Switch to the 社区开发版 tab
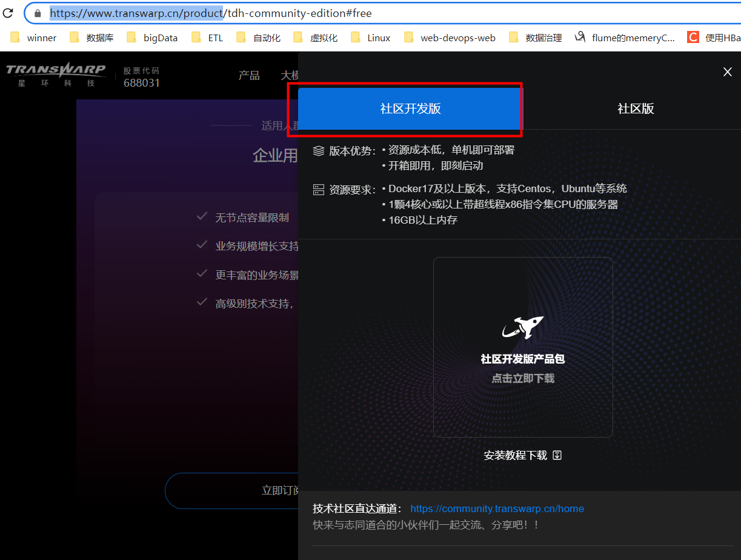Image resolution: width=741 pixels, height=560 pixels. tap(410, 108)
